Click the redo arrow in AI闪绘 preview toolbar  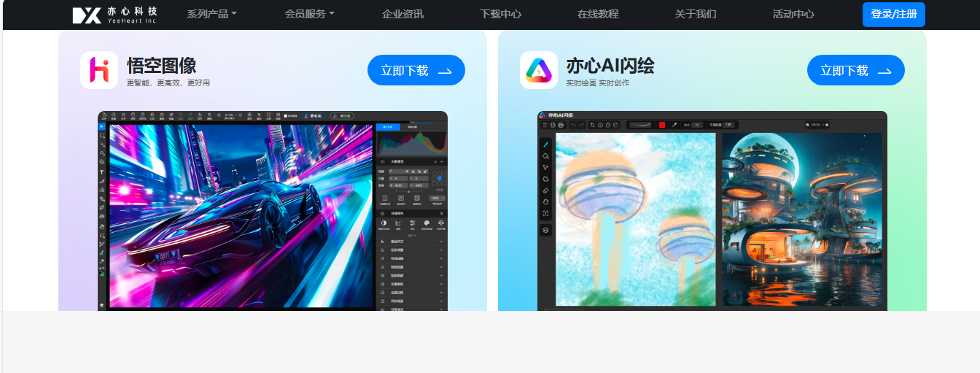(x=582, y=125)
